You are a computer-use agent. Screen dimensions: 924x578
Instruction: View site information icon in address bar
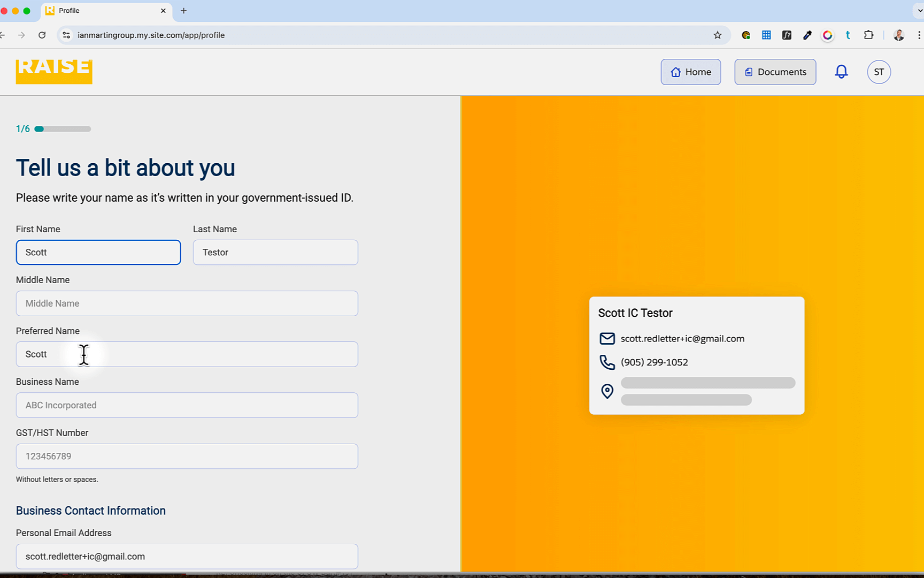66,35
